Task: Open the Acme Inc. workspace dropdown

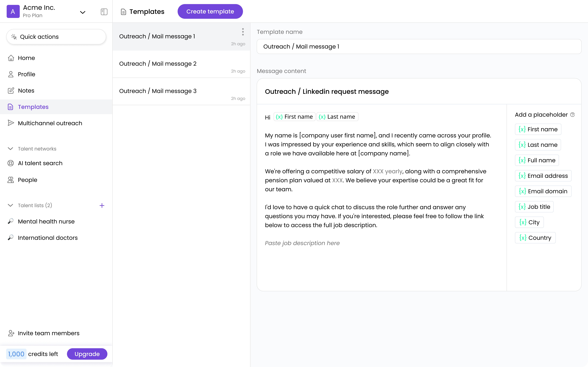Action: tap(83, 12)
